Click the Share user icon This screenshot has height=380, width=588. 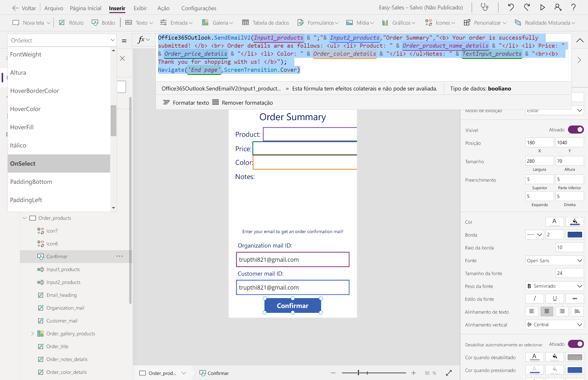click(558, 7)
